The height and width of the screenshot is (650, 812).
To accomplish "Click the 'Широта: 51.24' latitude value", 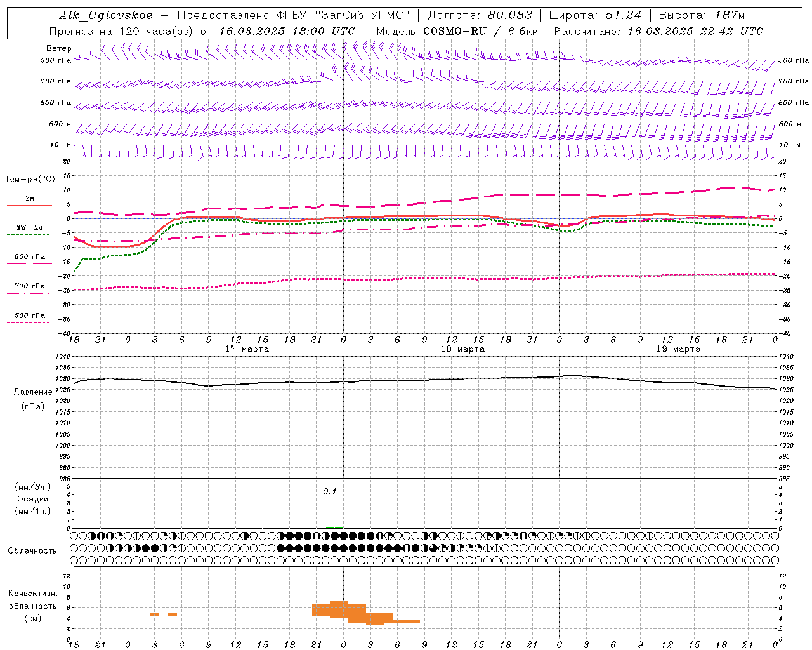I will [x=595, y=15].
